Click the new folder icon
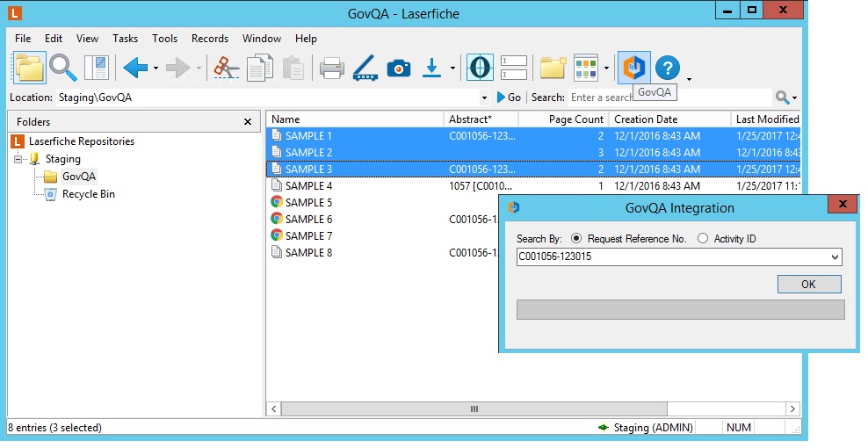The height and width of the screenshot is (448, 868). [553, 68]
